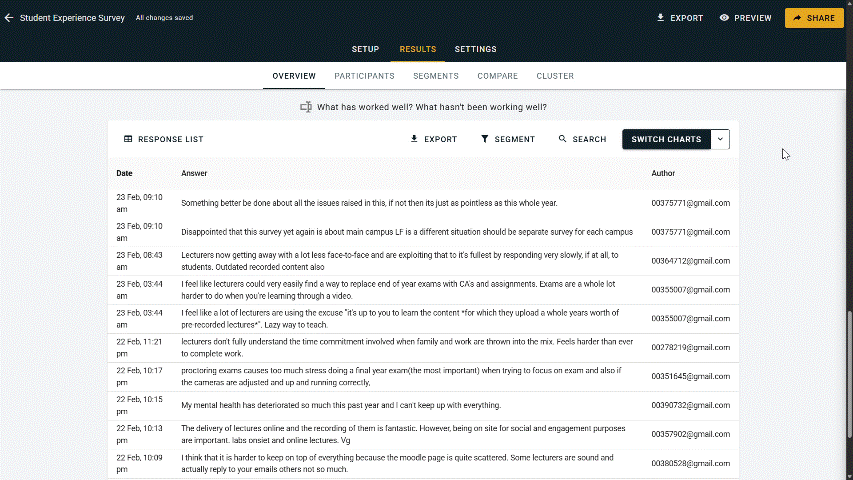Sort by the Date column header

pyautogui.click(x=124, y=173)
